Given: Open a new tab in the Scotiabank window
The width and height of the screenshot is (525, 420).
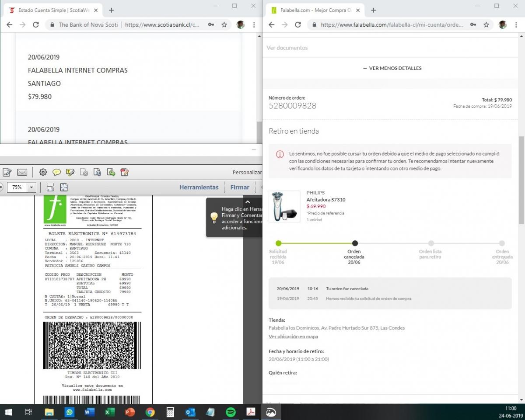Looking at the screenshot, I should point(112,10).
